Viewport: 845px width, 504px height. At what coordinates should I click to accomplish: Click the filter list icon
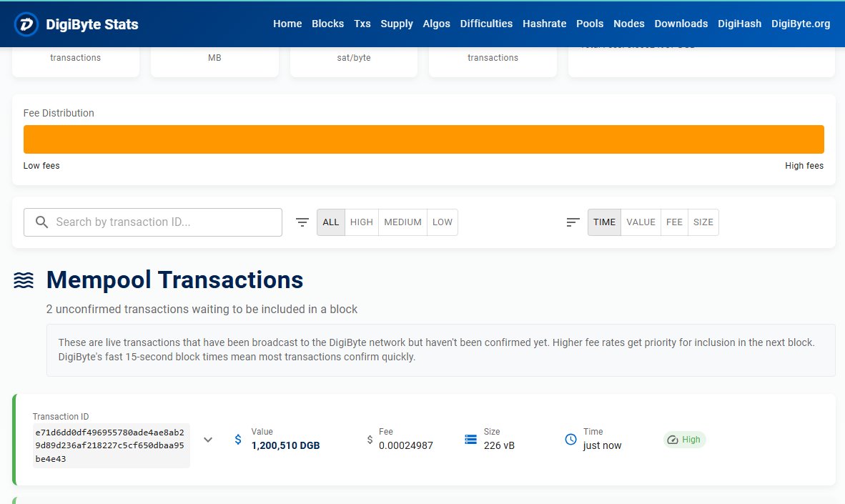302,222
